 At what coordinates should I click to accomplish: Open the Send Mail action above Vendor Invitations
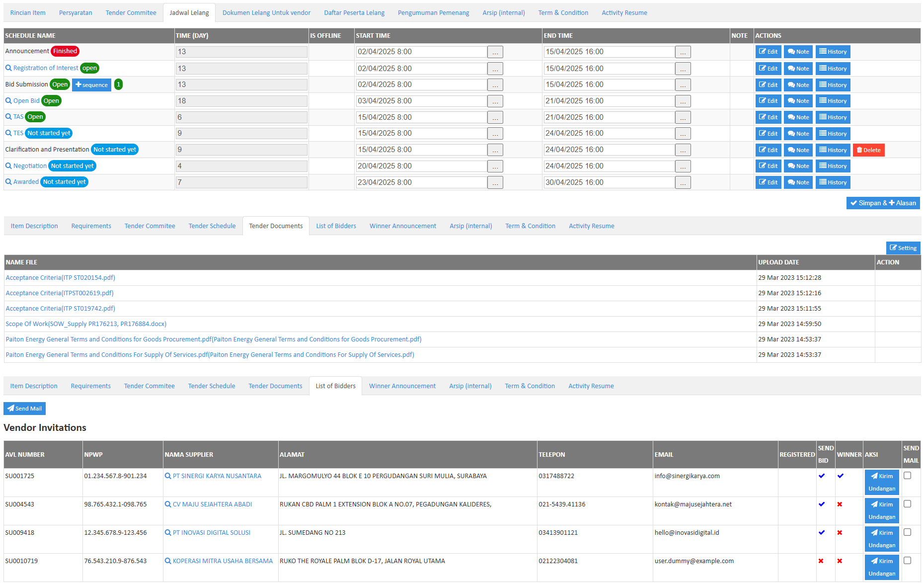point(24,408)
